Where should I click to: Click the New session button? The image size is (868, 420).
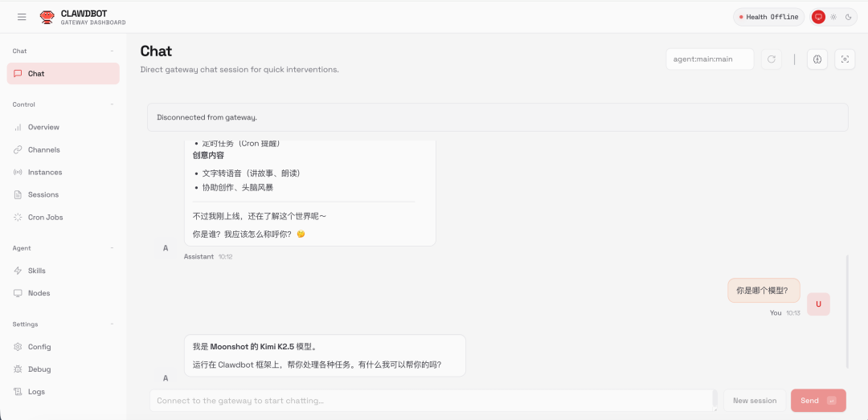[x=755, y=401]
